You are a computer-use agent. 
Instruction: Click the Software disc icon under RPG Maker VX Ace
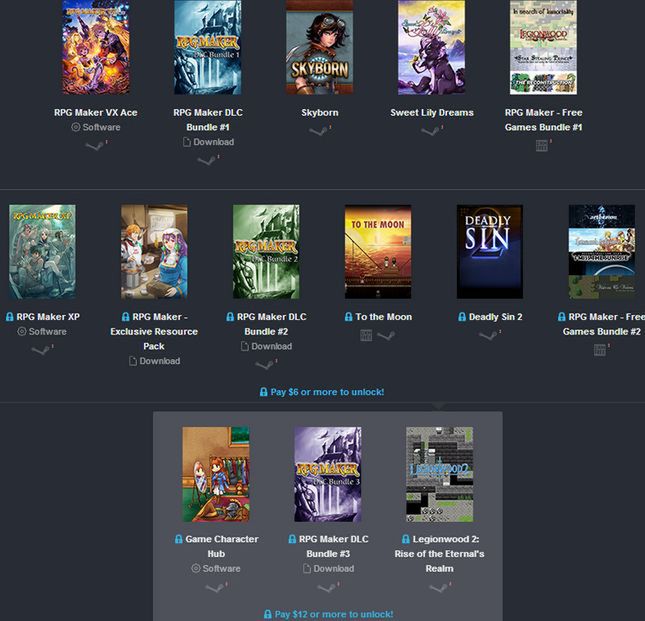click(x=76, y=127)
